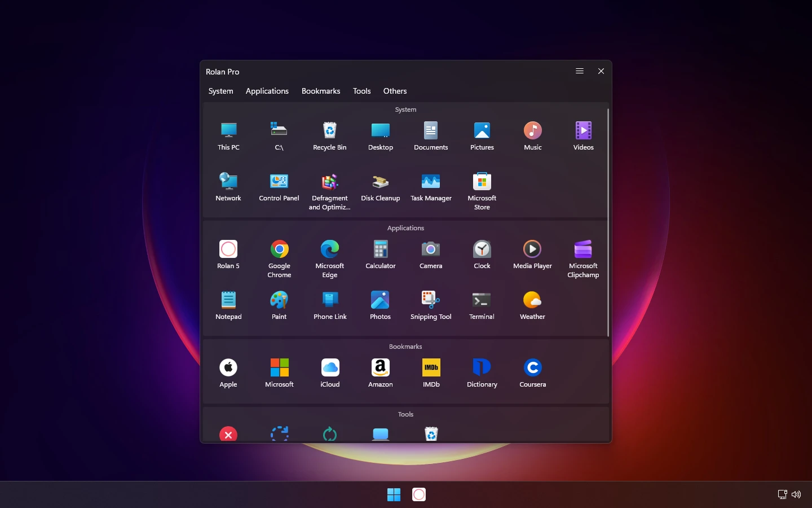Open the hamburger menu in Rolan Pro
Image resolution: width=812 pixels, height=508 pixels.
[x=579, y=71]
